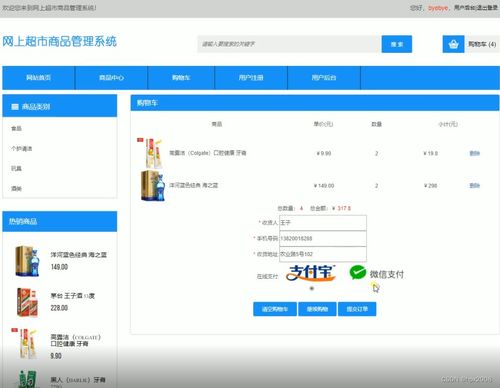Submit the order with 提交订单
Viewport: 500px width, 388px height.
click(x=357, y=309)
